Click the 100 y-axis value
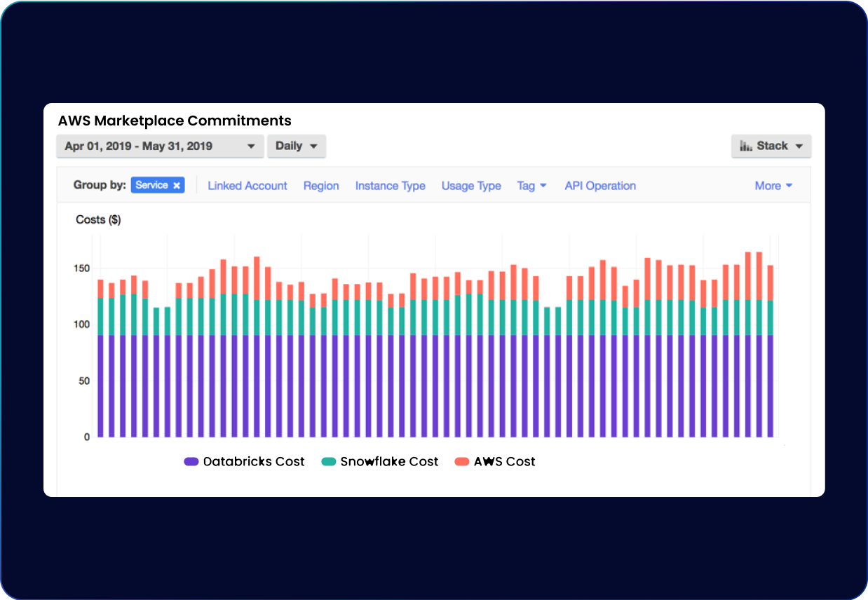 [82, 325]
